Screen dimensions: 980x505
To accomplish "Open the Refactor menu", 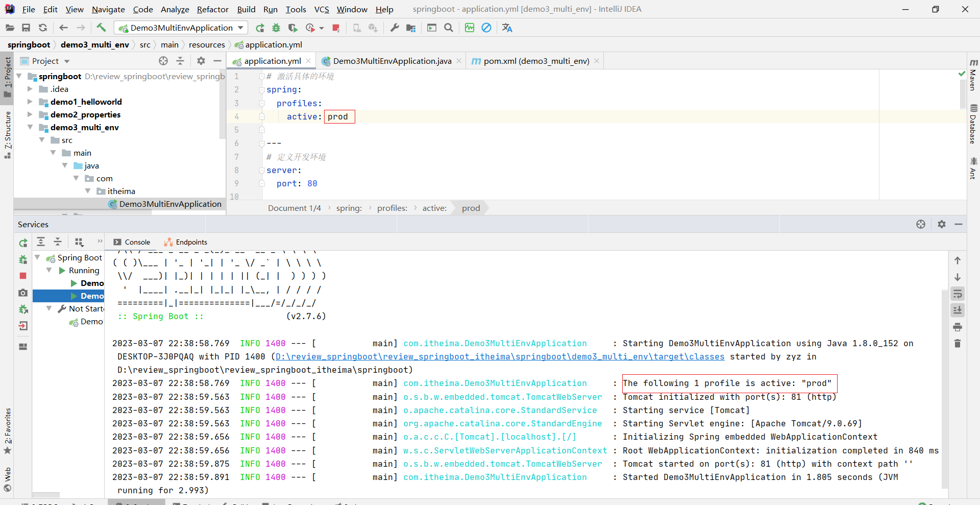I will 212,9.
